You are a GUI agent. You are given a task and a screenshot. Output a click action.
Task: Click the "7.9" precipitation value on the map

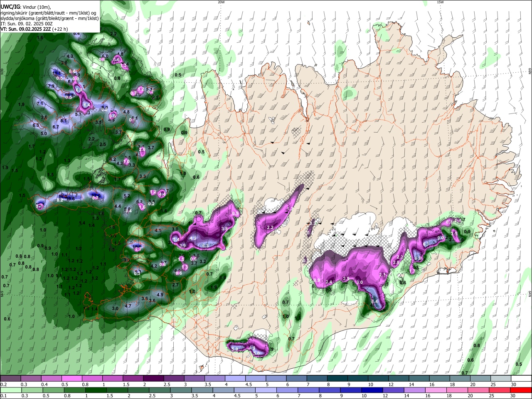[x=51, y=86]
